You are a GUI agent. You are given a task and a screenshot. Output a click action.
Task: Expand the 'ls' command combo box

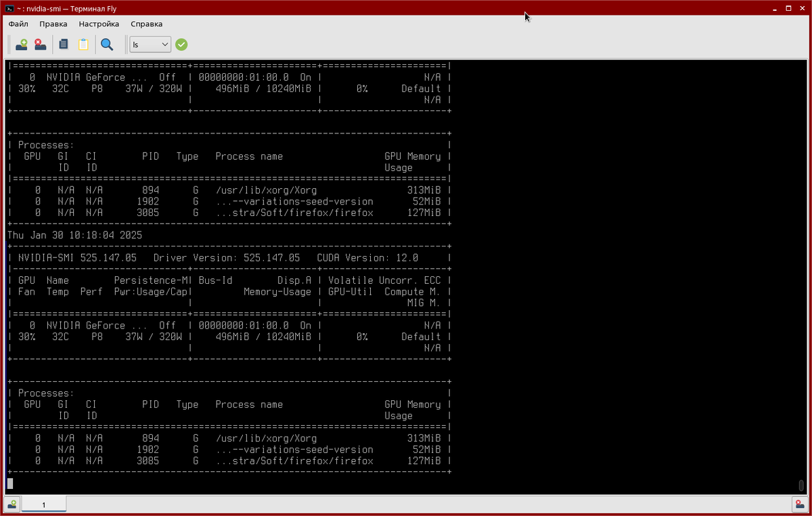coord(150,44)
